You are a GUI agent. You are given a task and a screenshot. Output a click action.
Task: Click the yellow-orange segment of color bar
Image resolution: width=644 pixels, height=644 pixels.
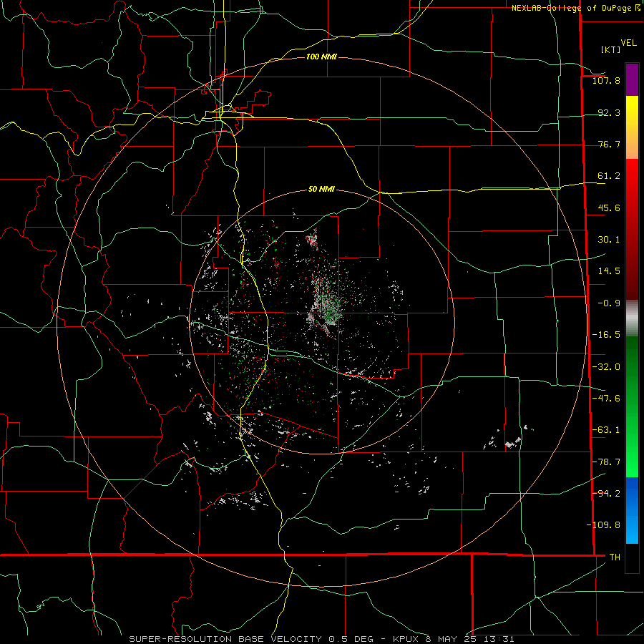pos(632,127)
